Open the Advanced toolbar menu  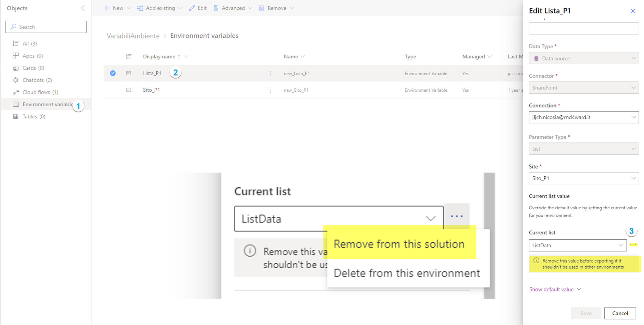[233, 8]
